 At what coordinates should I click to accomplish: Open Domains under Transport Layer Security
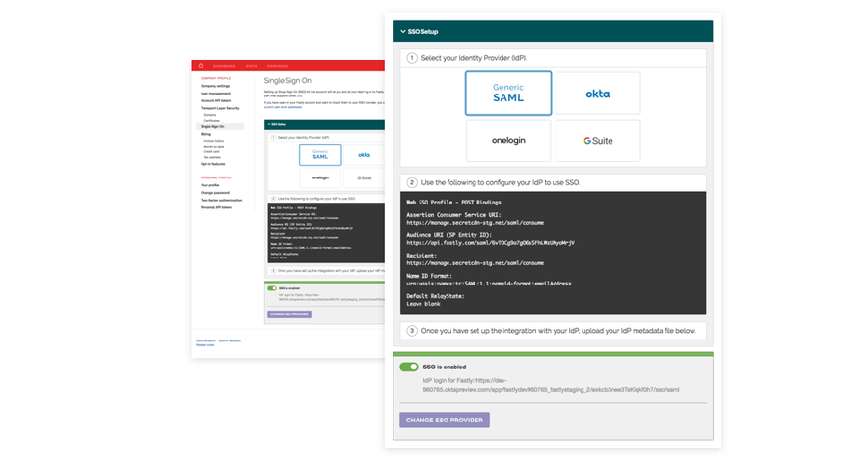coord(210,115)
